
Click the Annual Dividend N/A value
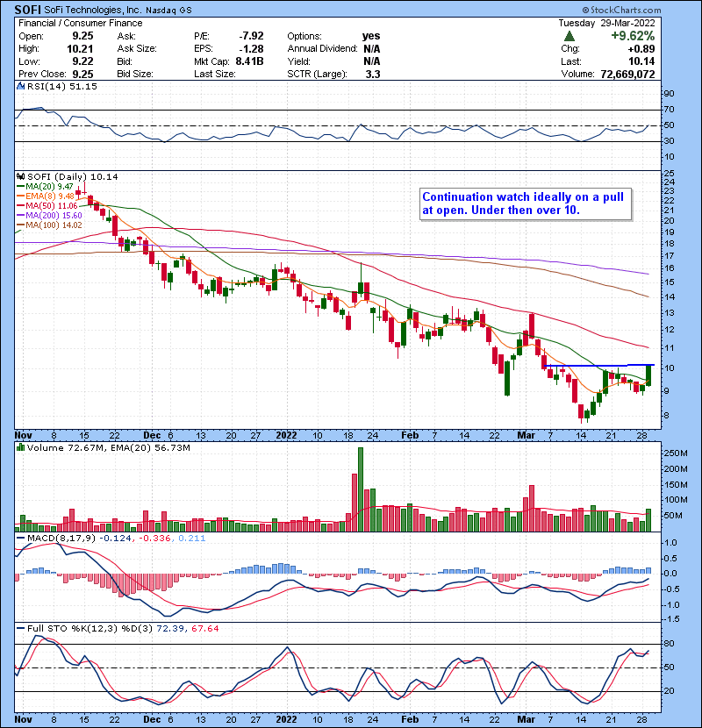click(x=372, y=49)
